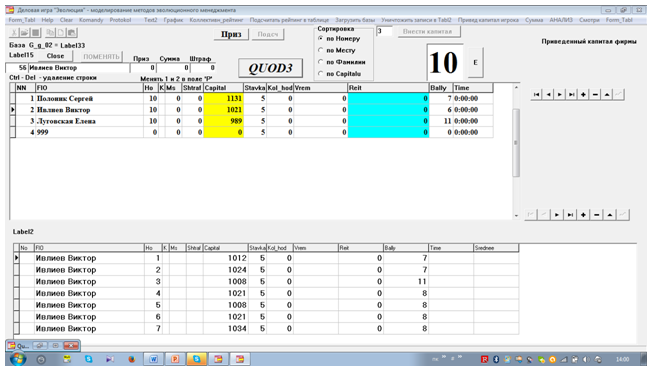This screenshot has height=371, width=652.
Task: Open the АНАЛИЗ menu
Action: [561, 20]
